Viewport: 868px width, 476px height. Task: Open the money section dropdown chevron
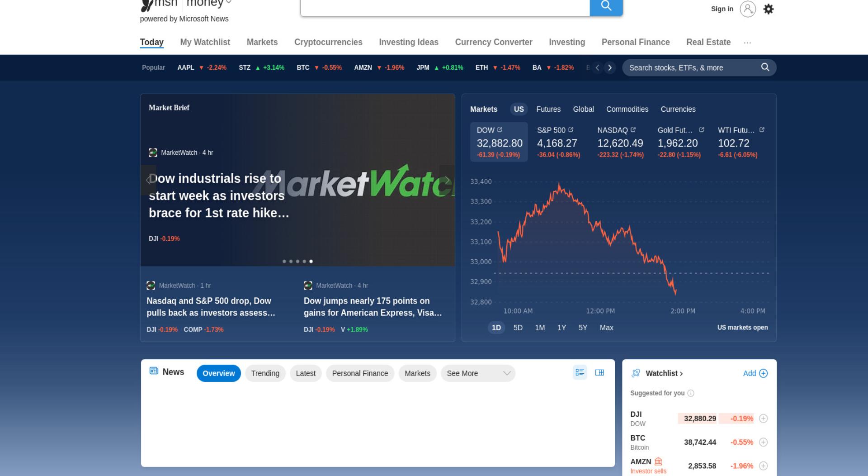[228, 3]
